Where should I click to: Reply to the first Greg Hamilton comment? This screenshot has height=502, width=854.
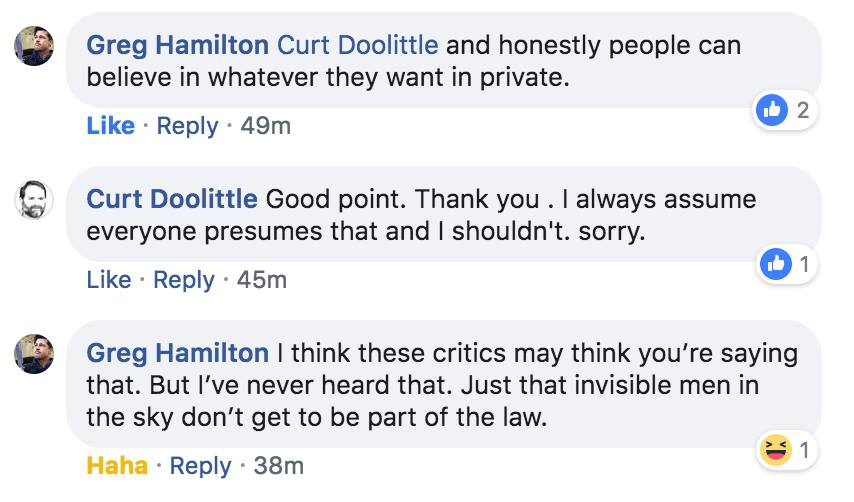tap(187, 126)
